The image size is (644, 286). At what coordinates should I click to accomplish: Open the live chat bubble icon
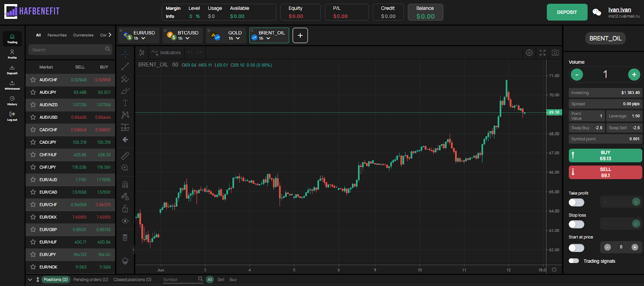[x=597, y=12]
